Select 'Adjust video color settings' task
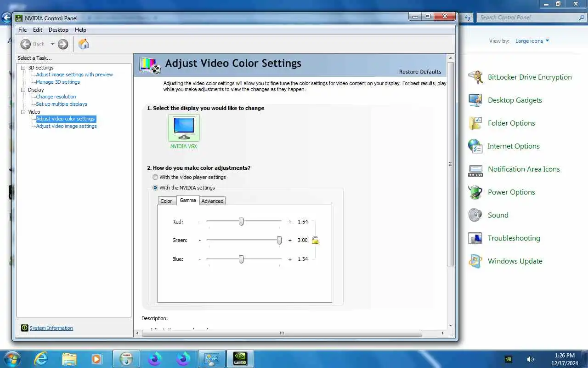The width and height of the screenshot is (588, 368). [66, 119]
